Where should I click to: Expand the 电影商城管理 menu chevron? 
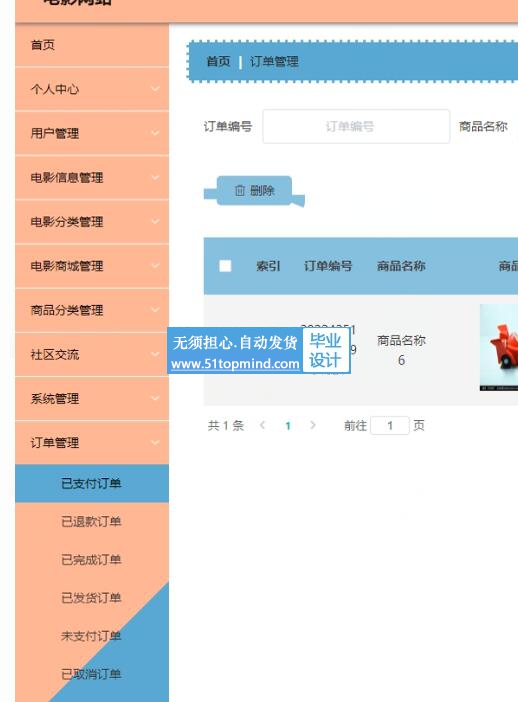point(155,266)
